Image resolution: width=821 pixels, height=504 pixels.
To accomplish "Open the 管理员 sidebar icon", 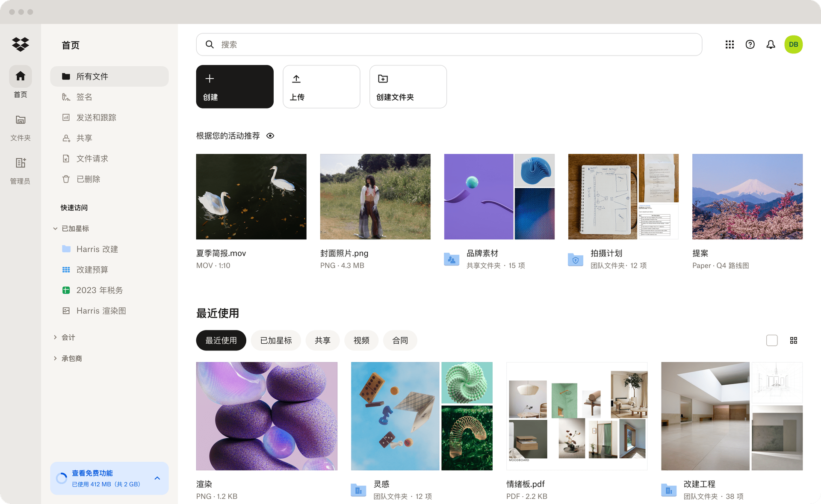I will (20, 163).
